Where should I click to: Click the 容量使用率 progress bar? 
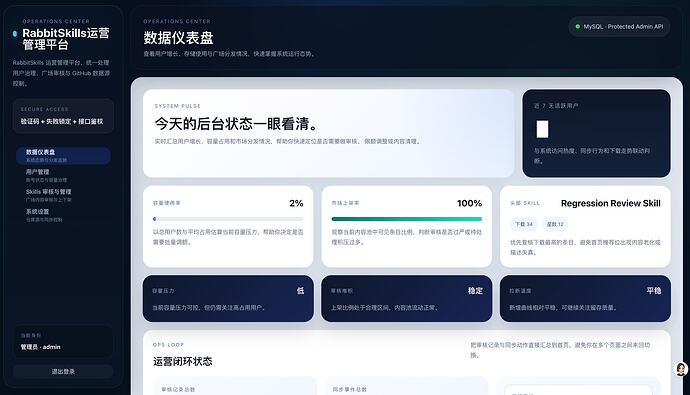tap(228, 219)
